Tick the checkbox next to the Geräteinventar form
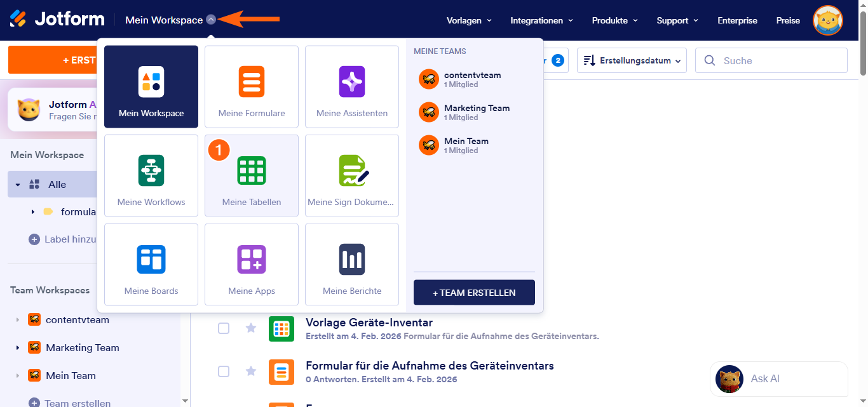This screenshot has height=407, width=868. point(224,371)
